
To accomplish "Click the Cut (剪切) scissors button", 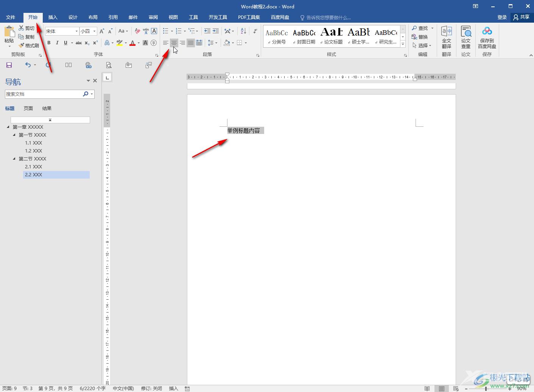I will coord(26,28).
